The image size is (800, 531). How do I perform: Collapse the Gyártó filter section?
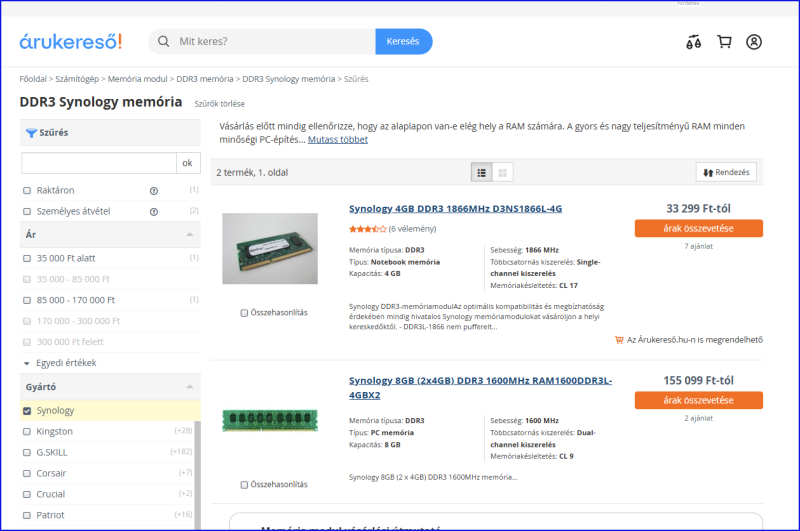(x=189, y=387)
